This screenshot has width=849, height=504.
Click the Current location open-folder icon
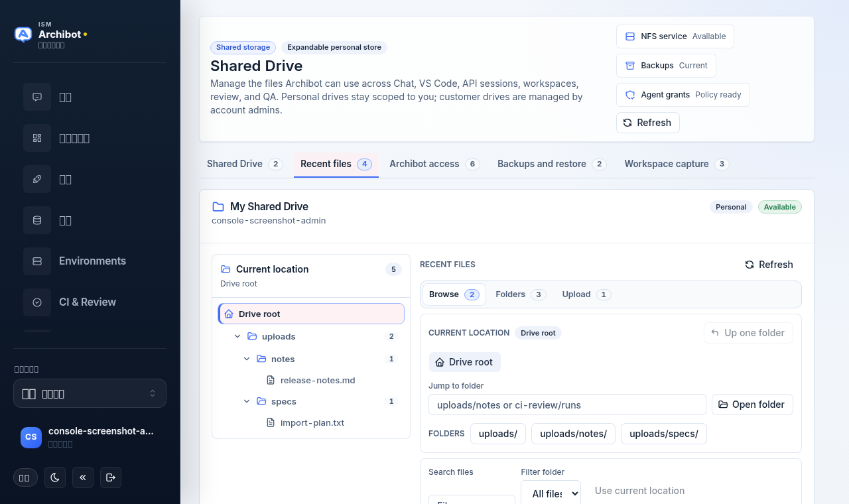226,269
